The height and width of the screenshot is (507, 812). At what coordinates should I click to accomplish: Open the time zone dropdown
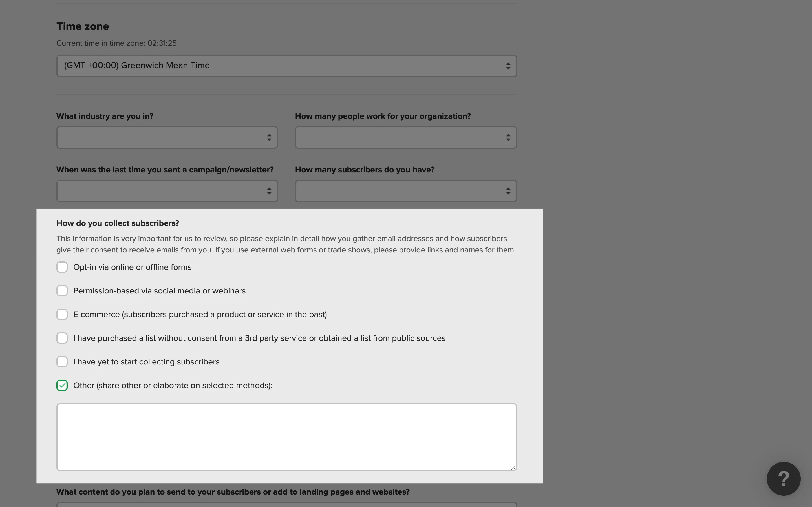(x=286, y=66)
